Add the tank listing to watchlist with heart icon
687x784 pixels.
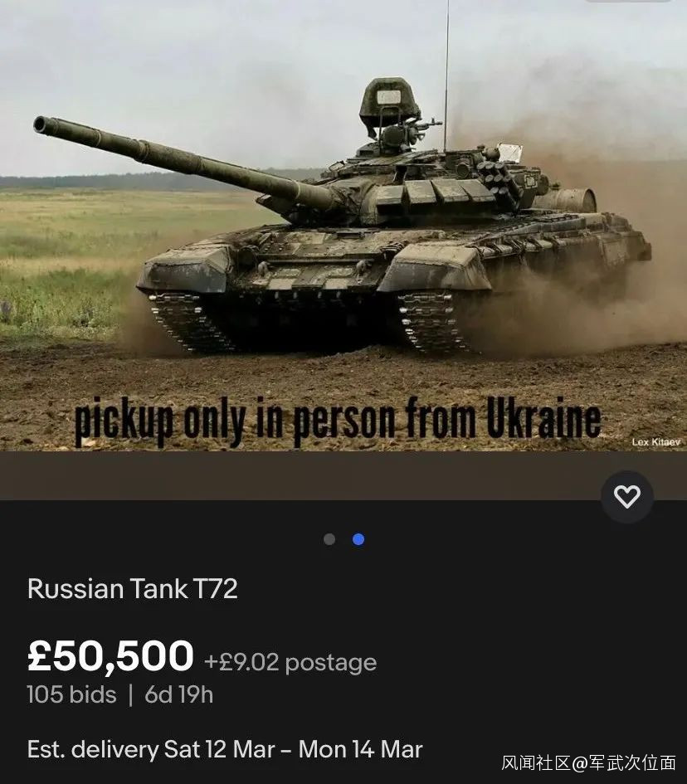click(627, 497)
